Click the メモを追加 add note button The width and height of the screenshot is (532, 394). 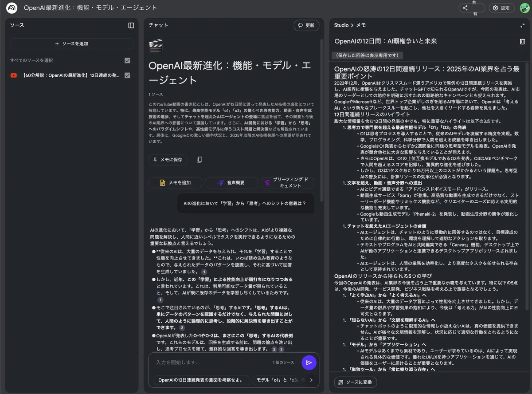[175, 183]
